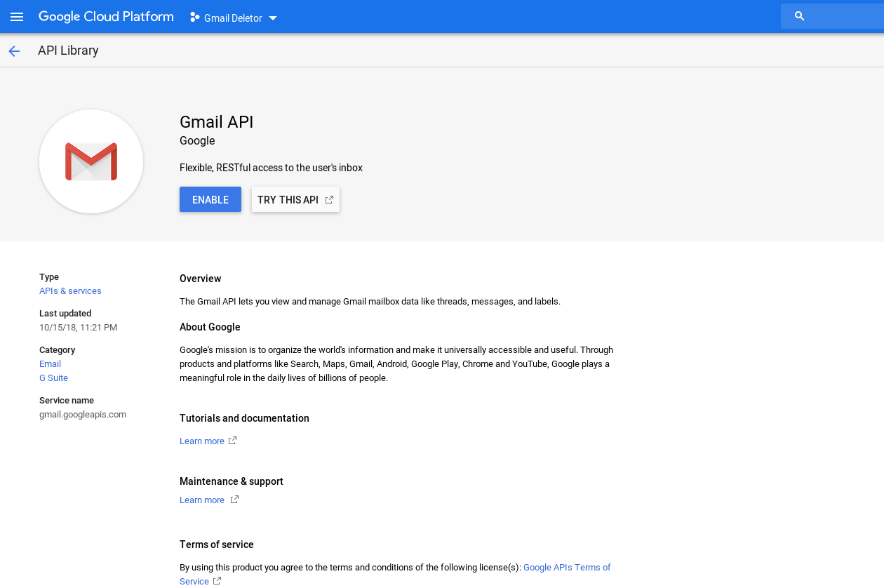Open the APIs & services link
Image resolution: width=884 pixels, height=588 pixels.
pos(70,291)
